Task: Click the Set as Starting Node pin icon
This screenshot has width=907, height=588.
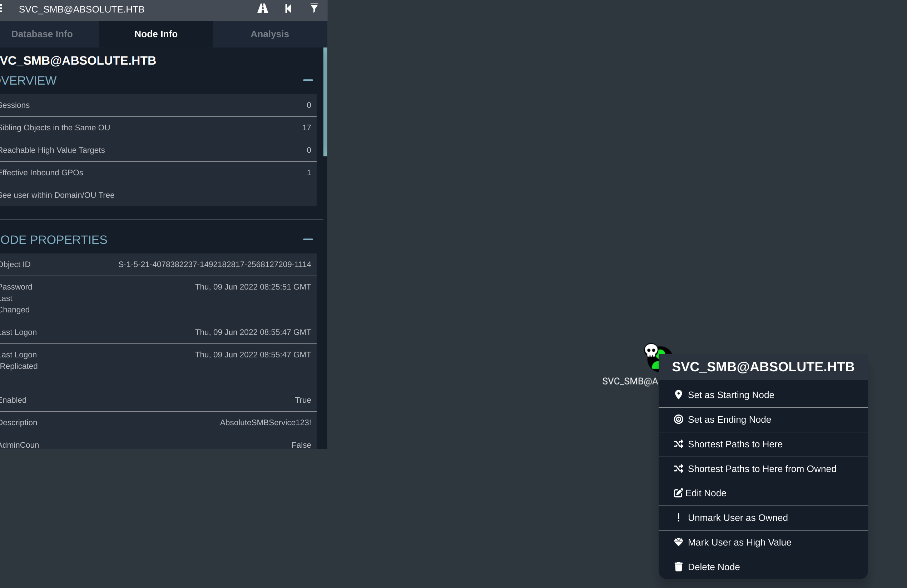Action: pos(678,395)
